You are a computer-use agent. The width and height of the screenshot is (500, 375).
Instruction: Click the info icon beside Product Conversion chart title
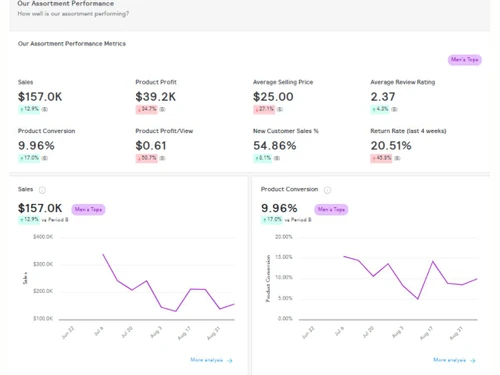(327, 190)
